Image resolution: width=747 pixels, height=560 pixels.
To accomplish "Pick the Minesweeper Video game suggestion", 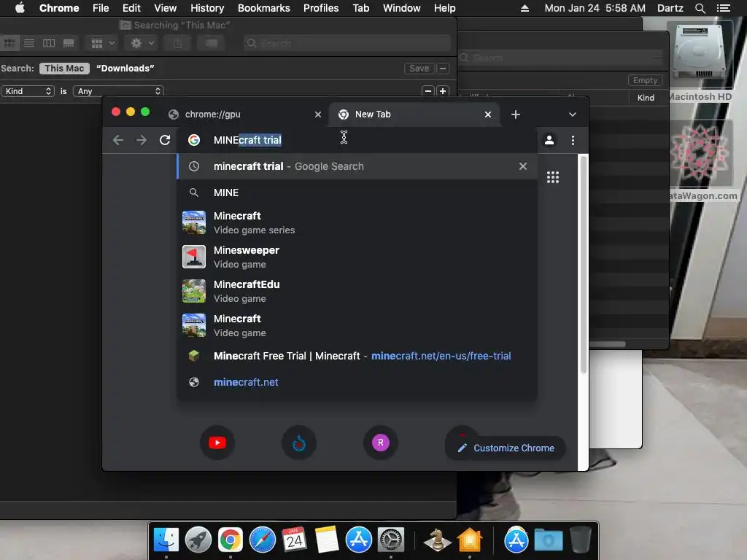I will click(357, 257).
